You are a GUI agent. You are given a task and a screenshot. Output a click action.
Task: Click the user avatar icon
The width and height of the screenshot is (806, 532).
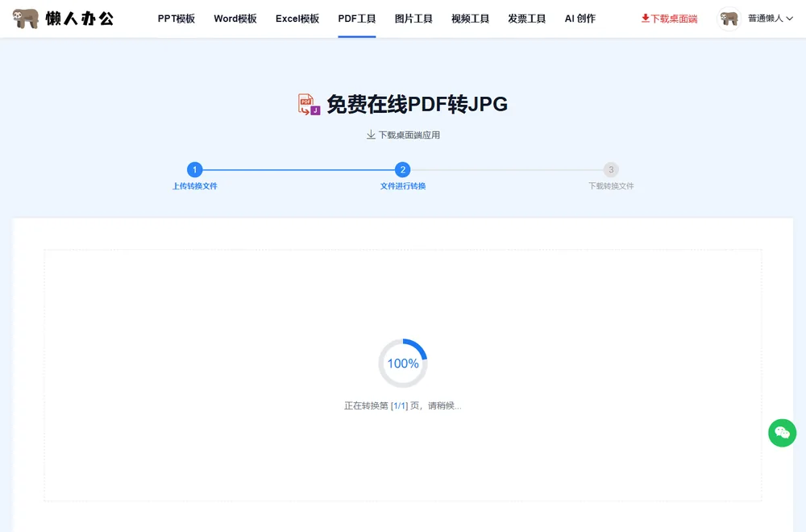click(x=729, y=19)
